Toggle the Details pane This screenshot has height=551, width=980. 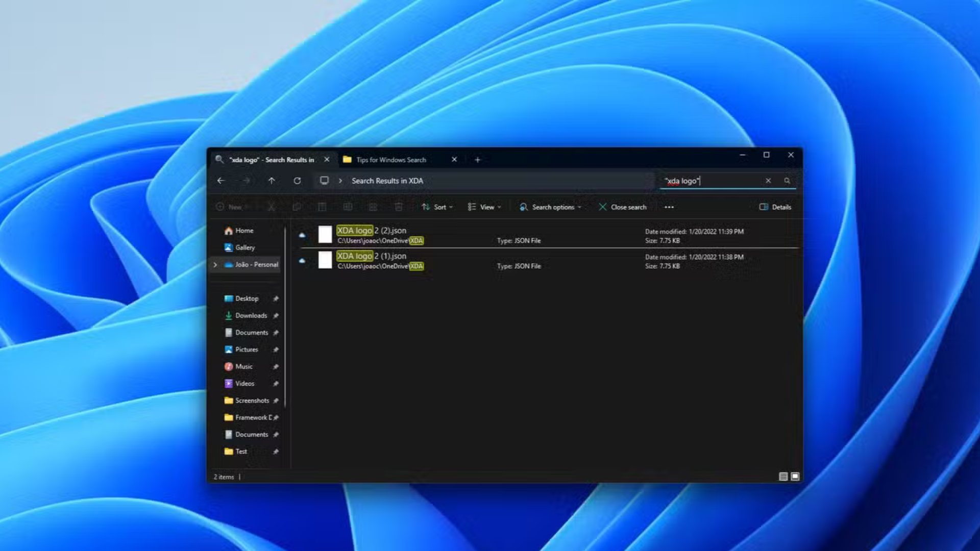(x=775, y=207)
